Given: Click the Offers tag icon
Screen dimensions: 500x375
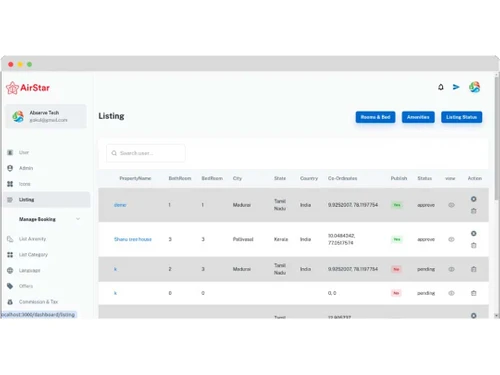Looking at the screenshot, I should click(x=10, y=286).
